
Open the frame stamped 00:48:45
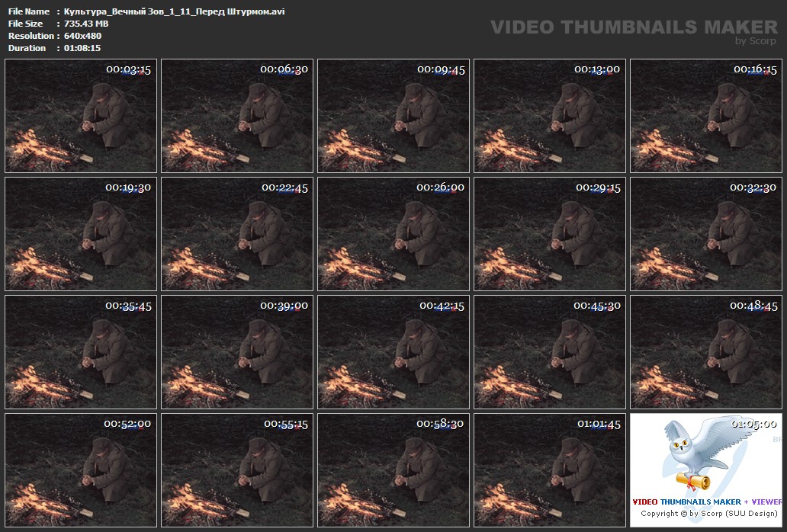pos(706,352)
